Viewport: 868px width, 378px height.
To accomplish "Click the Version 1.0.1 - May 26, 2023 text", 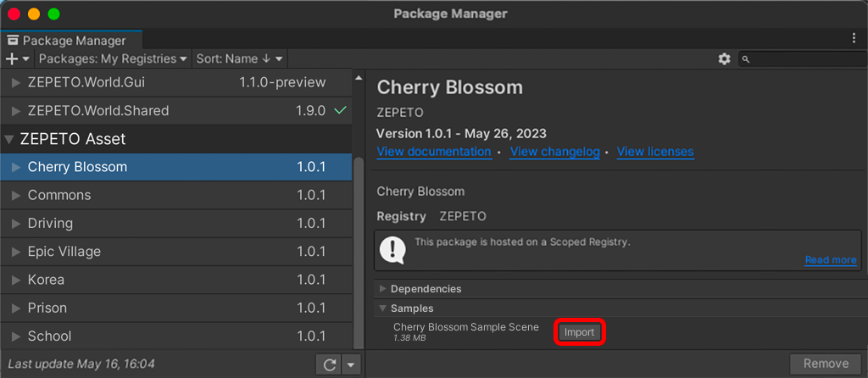I will [x=461, y=133].
